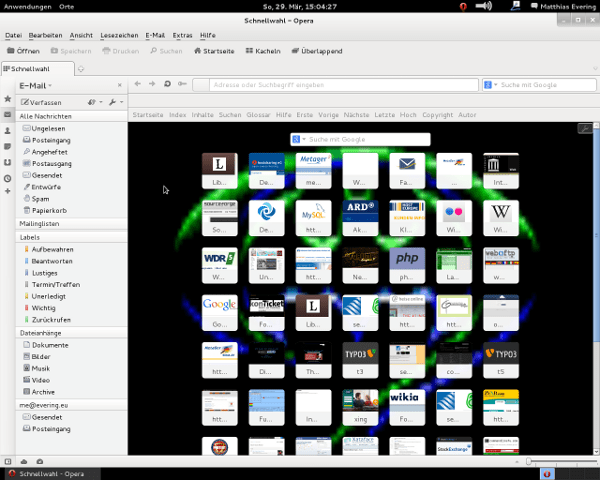Open the Papierkorb folder
The width and height of the screenshot is (600, 480).
[x=49, y=211]
